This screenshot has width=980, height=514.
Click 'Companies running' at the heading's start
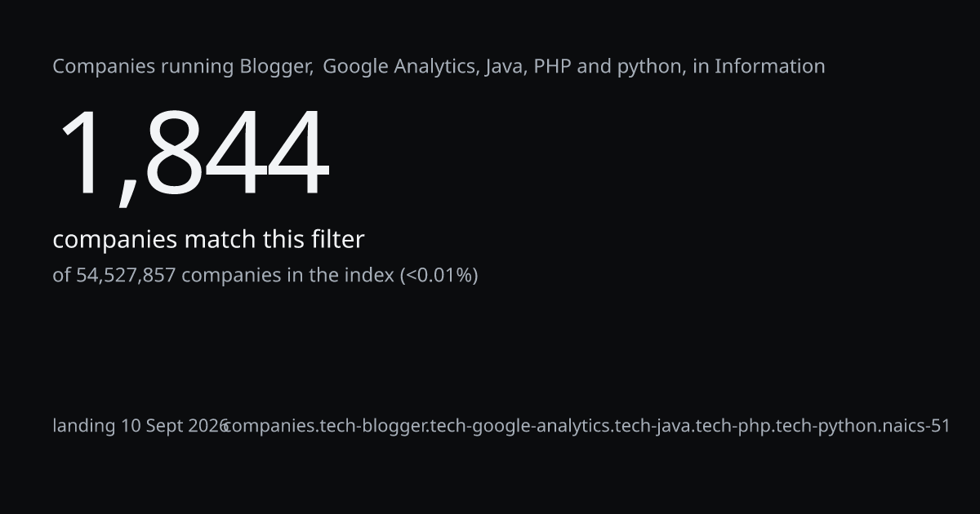(x=143, y=67)
